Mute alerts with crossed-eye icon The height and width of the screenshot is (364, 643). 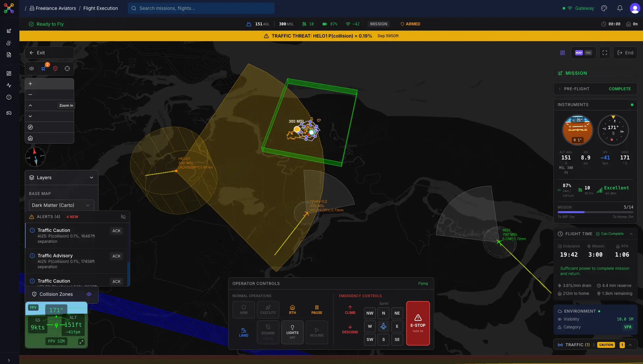click(x=123, y=217)
